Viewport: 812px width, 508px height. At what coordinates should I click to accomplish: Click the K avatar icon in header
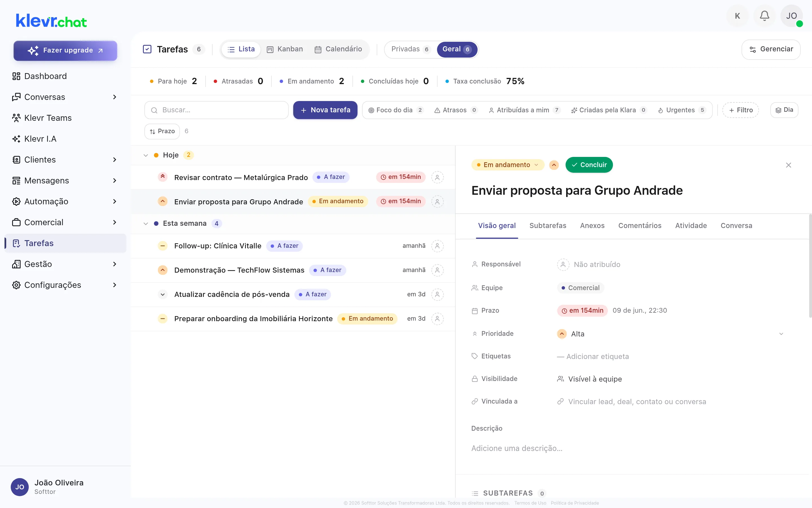[x=737, y=16]
